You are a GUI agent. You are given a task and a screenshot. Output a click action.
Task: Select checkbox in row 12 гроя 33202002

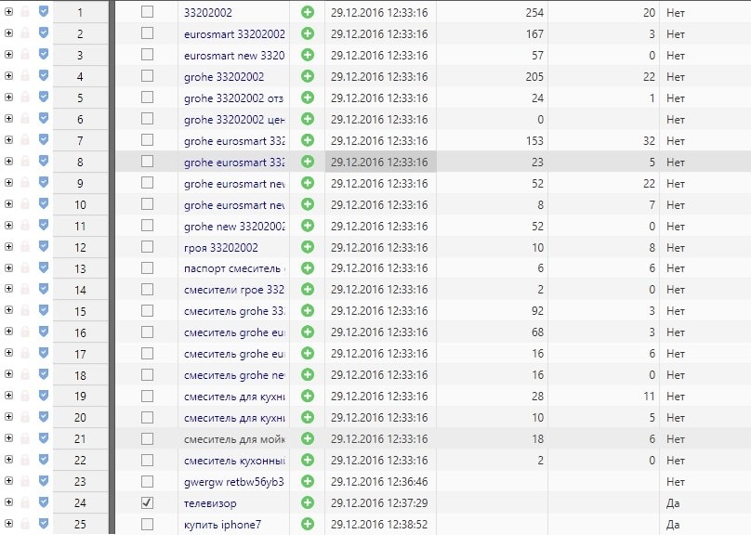147,247
